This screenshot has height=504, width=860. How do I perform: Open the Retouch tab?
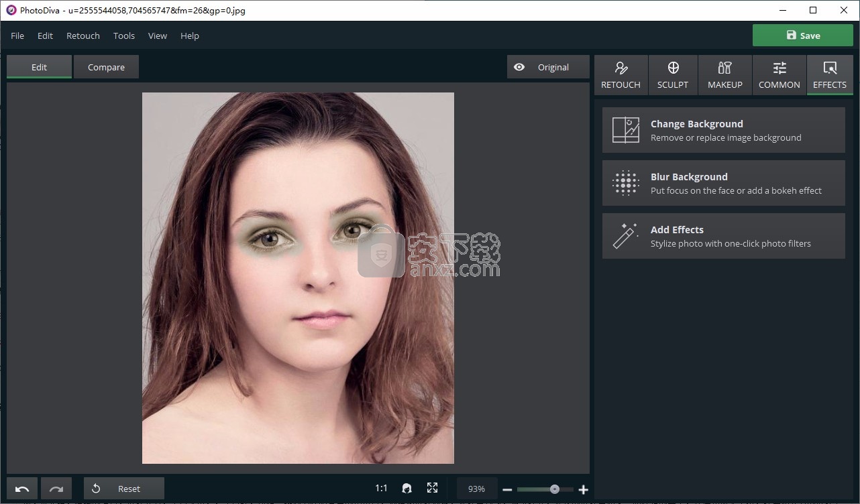tap(621, 75)
